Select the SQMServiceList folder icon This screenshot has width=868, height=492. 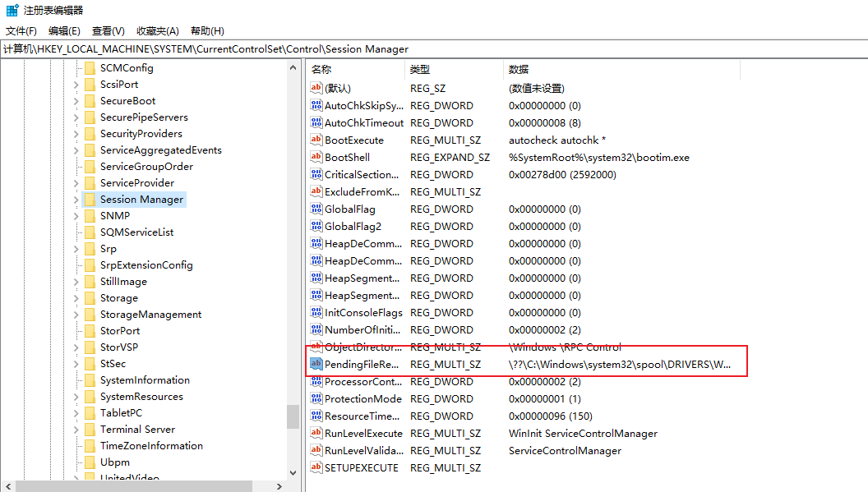(90, 232)
